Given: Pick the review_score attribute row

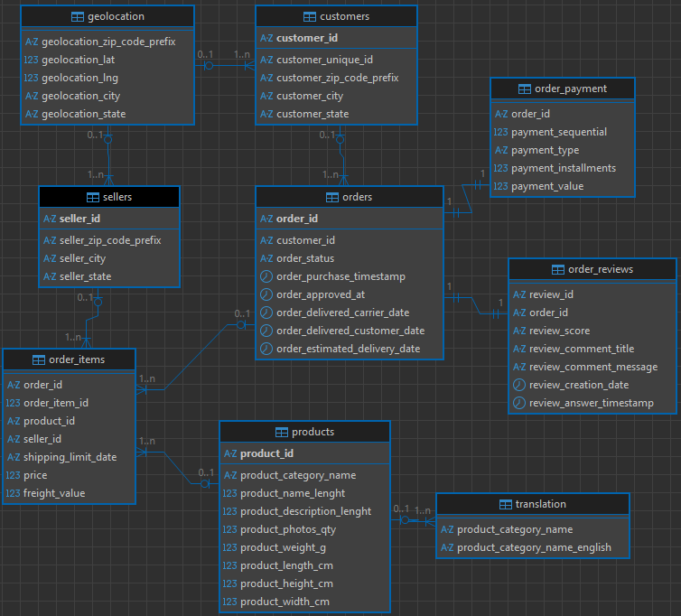Looking at the screenshot, I should tap(559, 331).
